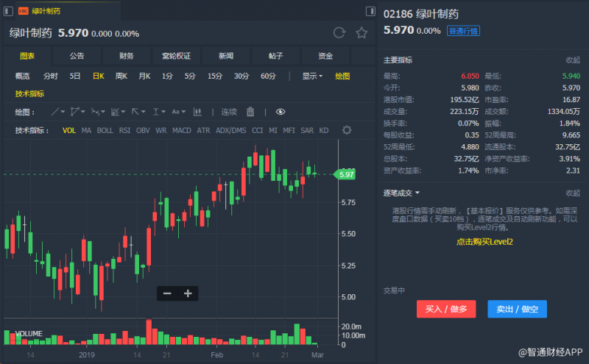Viewport: 589px width, 364px height.
Task: Toggle the right panel layout icon
Action: click(x=370, y=11)
